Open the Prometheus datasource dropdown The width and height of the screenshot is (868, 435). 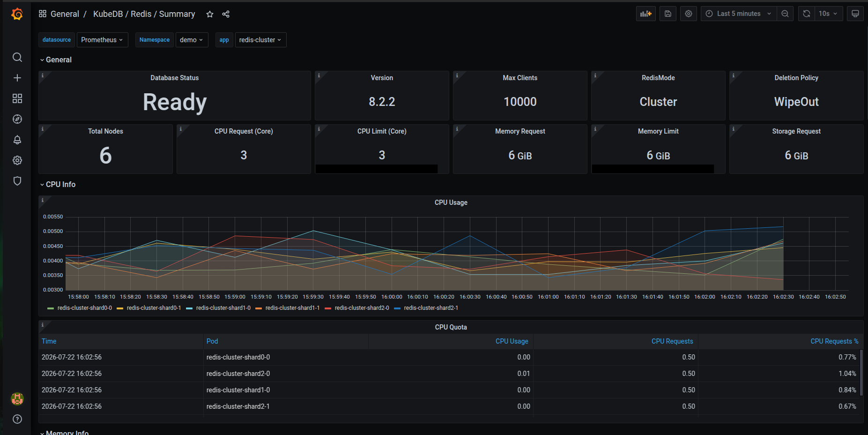[102, 40]
